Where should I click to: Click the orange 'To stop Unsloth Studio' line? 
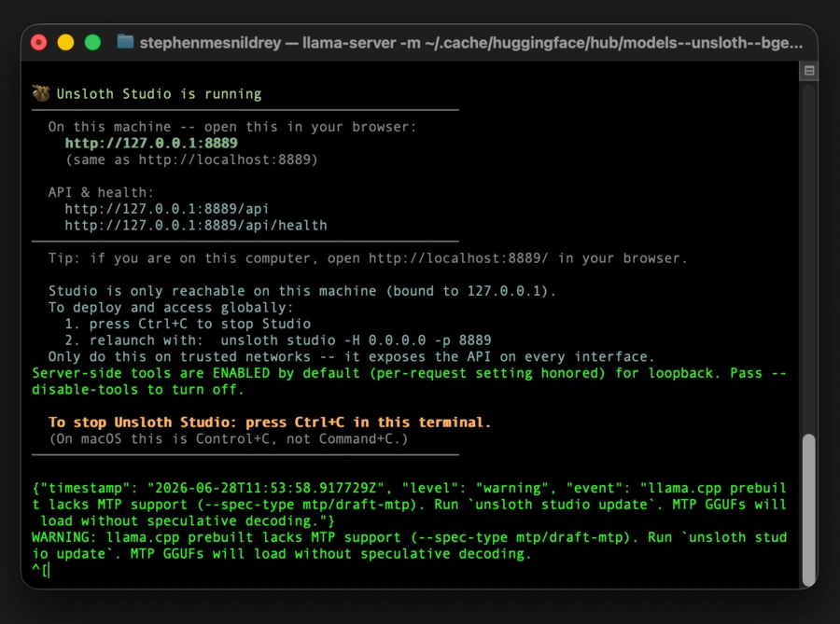pos(270,423)
